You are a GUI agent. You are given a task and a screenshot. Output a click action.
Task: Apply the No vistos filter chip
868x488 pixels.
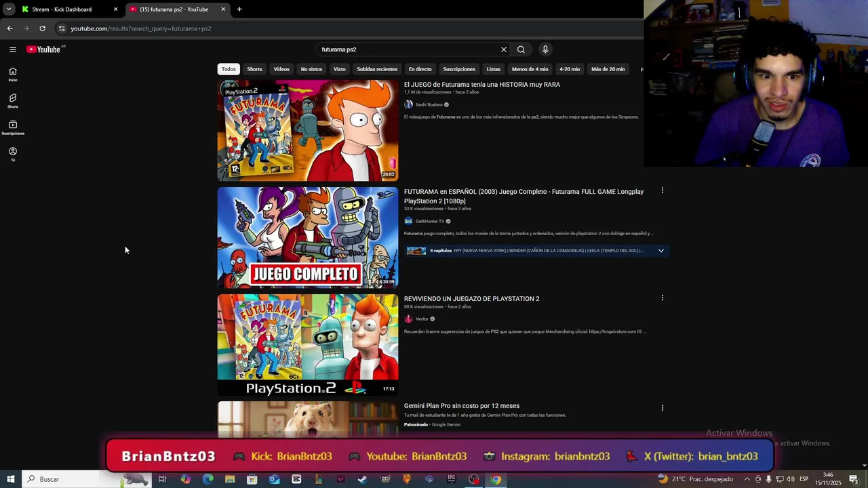pos(311,69)
